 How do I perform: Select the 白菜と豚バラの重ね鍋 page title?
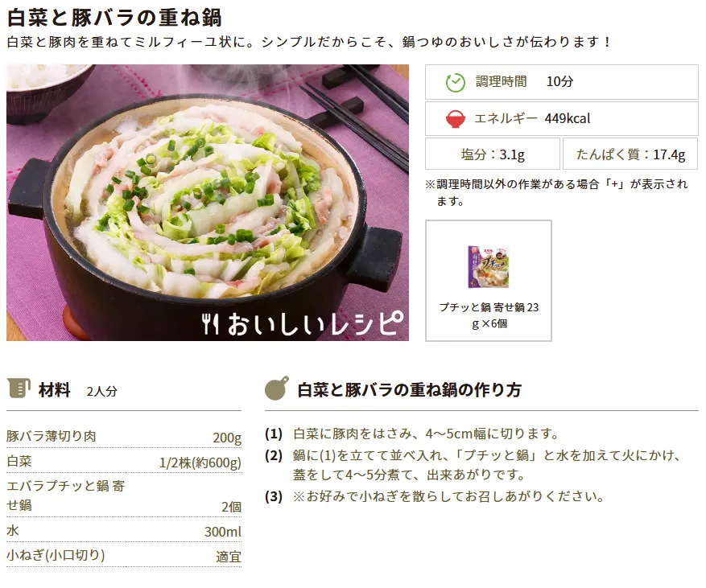click(114, 18)
